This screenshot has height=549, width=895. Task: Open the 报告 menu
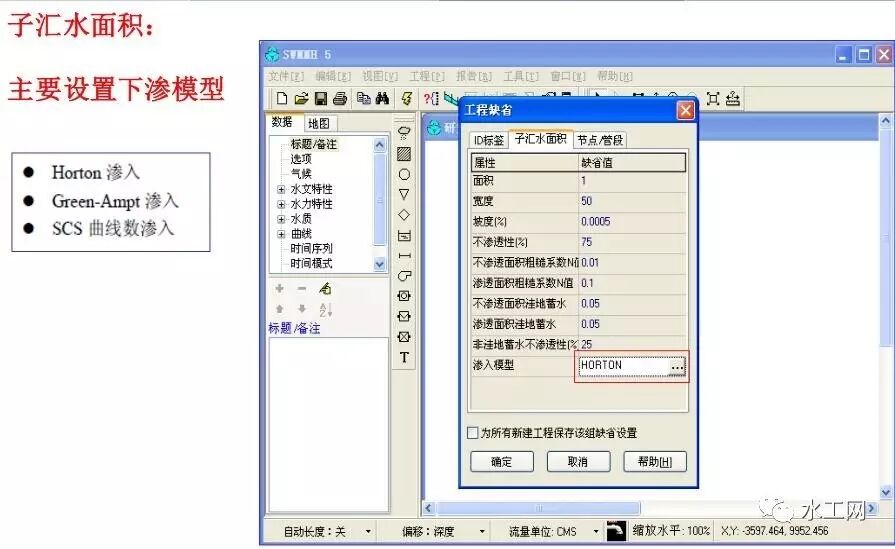tap(474, 76)
